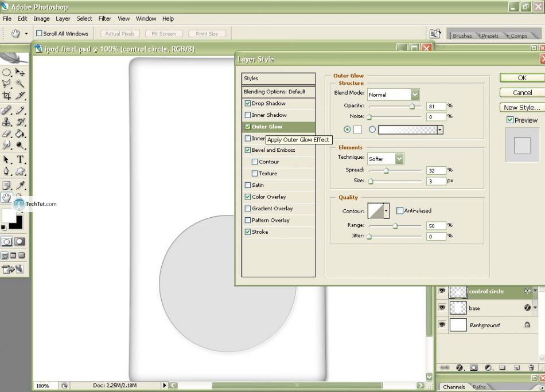Open the Filter menu
This screenshot has height=392, width=545.
pyautogui.click(x=104, y=18)
